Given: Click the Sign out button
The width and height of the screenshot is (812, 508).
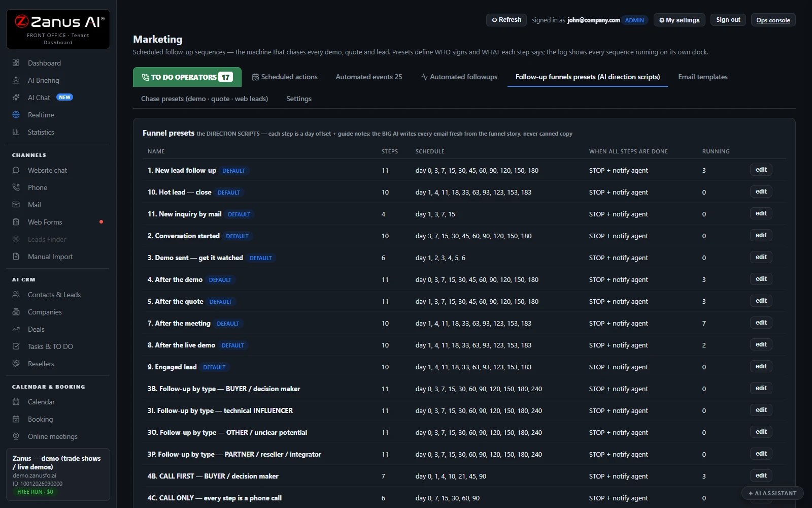Looking at the screenshot, I should tap(728, 20).
